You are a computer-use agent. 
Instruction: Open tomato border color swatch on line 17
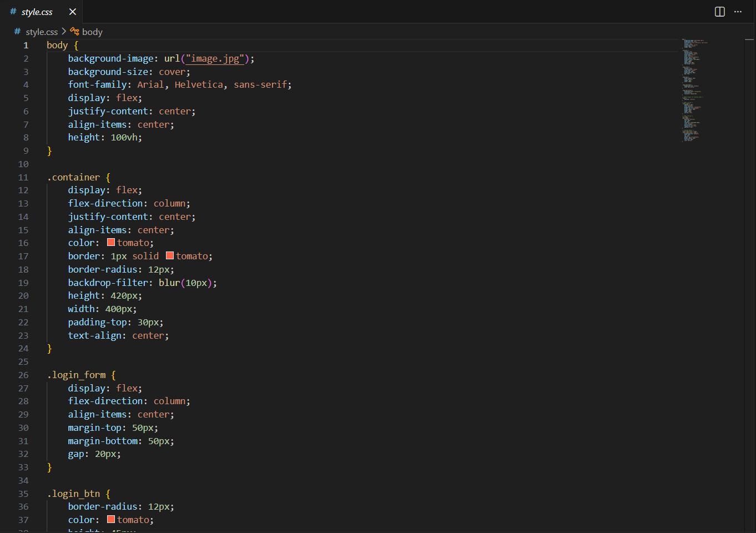170,255
